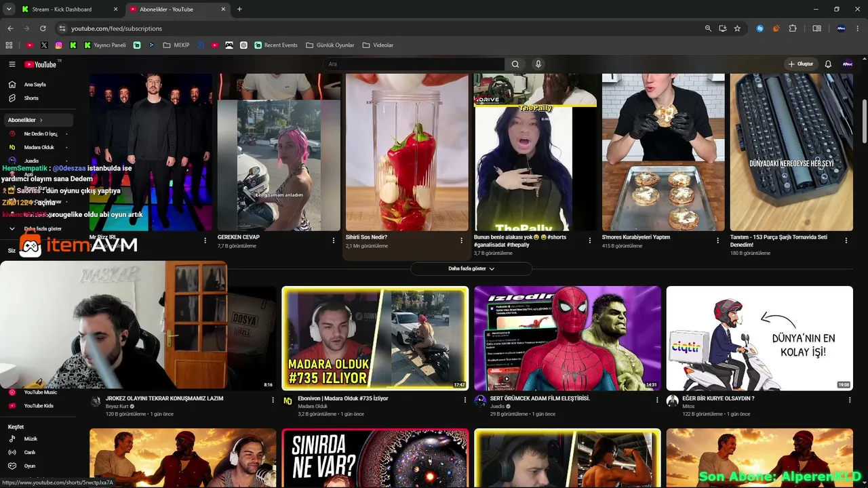Go back to the previous page
This screenshot has width=868, height=488.
click(x=10, y=28)
